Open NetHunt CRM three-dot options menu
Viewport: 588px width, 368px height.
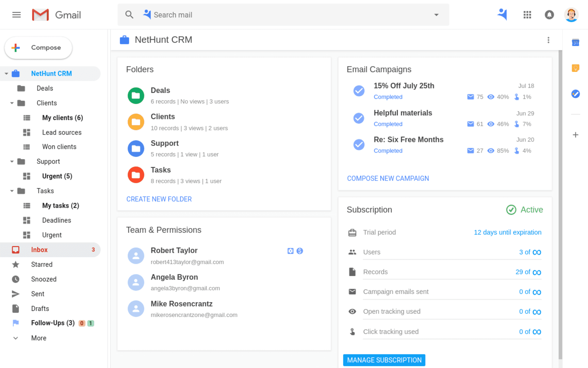tap(548, 40)
